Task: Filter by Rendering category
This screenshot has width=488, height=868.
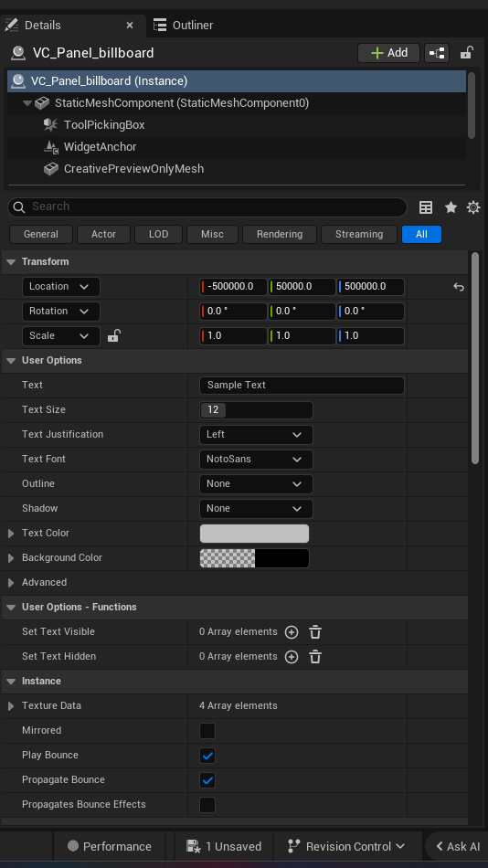Action: [x=280, y=234]
